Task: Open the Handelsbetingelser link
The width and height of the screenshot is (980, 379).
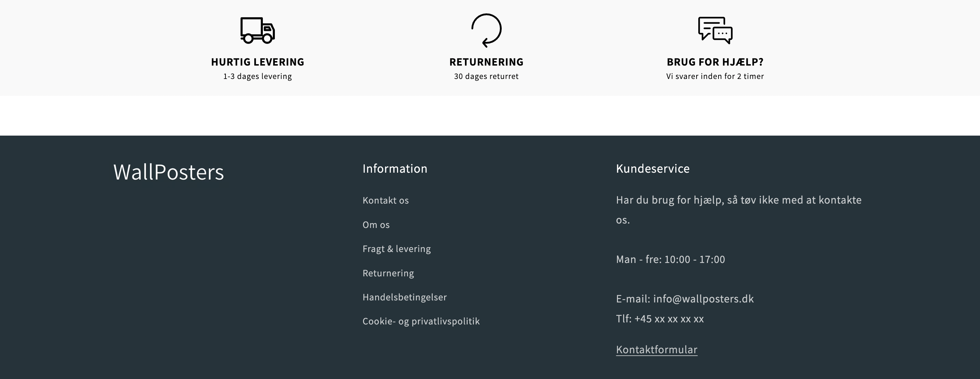Action: click(x=405, y=297)
